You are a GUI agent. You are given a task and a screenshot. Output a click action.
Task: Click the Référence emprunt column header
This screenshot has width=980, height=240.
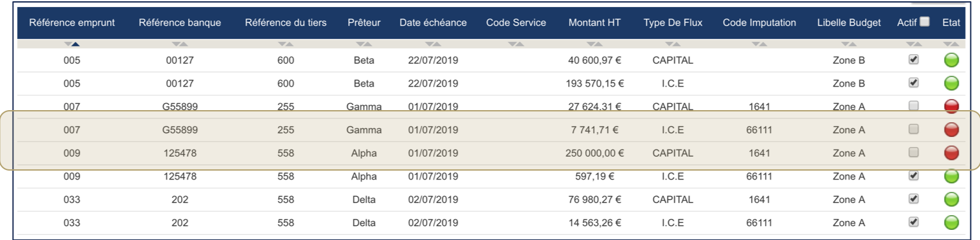[72, 23]
